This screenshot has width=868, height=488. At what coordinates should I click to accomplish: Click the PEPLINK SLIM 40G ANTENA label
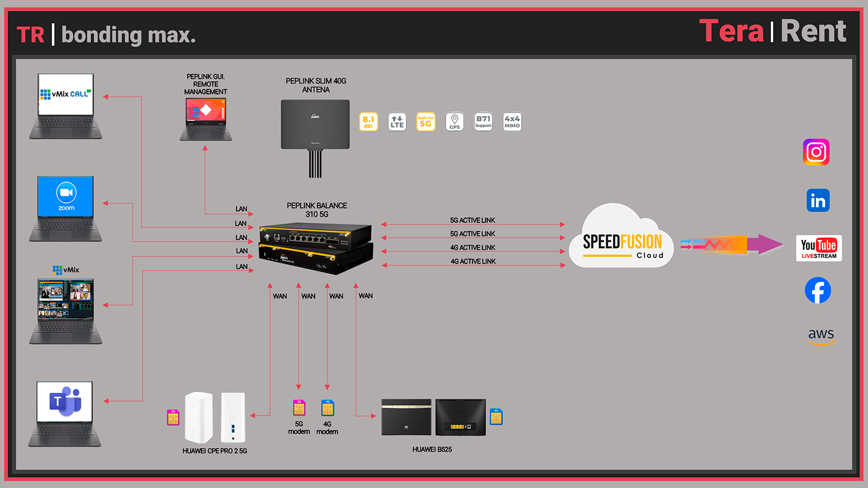pos(316,85)
